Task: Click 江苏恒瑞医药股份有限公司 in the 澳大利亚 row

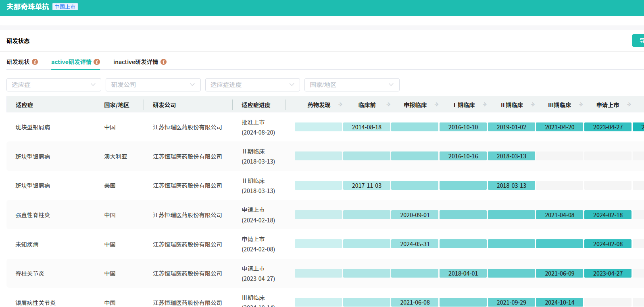Action: coord(188,156)
